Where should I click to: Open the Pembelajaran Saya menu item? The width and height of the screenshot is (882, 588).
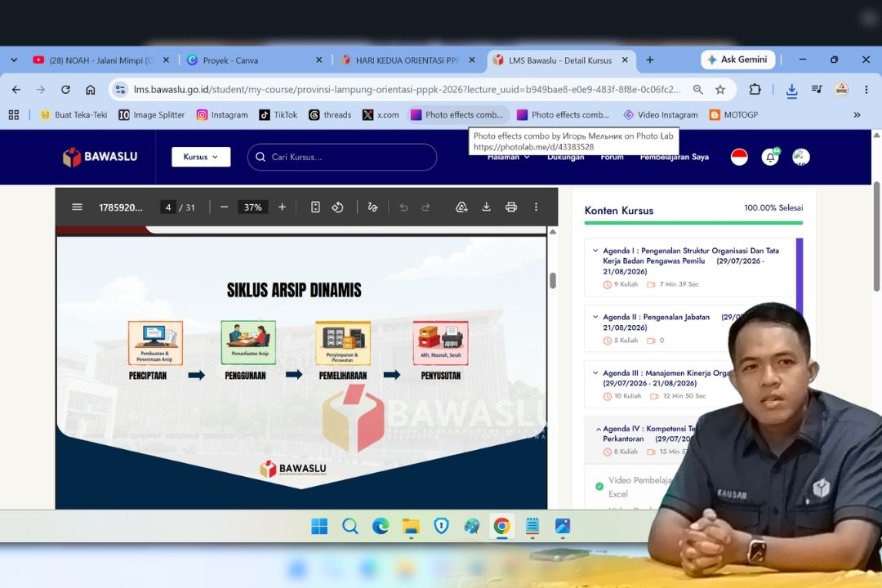click(x=674, y=157)
